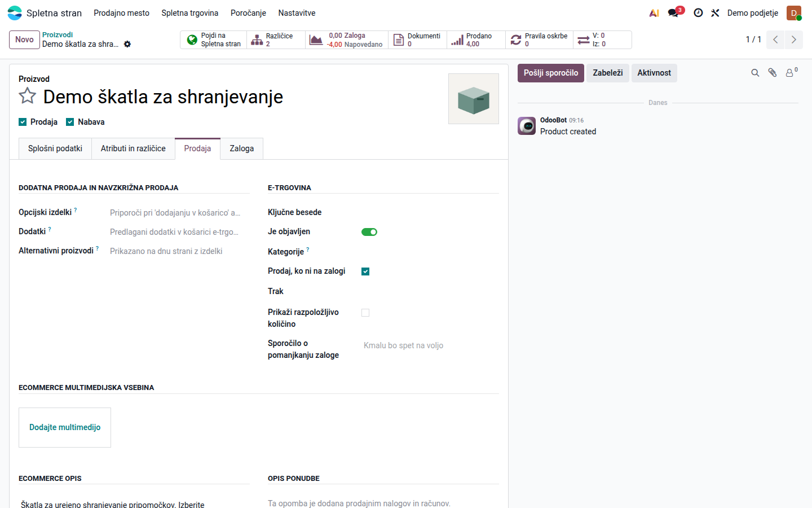
Task: Open the AI assistant icon
Action: tap(654, 13)
